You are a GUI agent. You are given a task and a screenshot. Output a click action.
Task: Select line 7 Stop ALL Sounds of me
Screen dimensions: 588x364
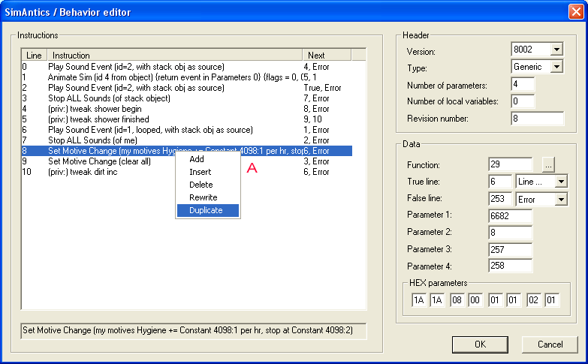(187, 140)
